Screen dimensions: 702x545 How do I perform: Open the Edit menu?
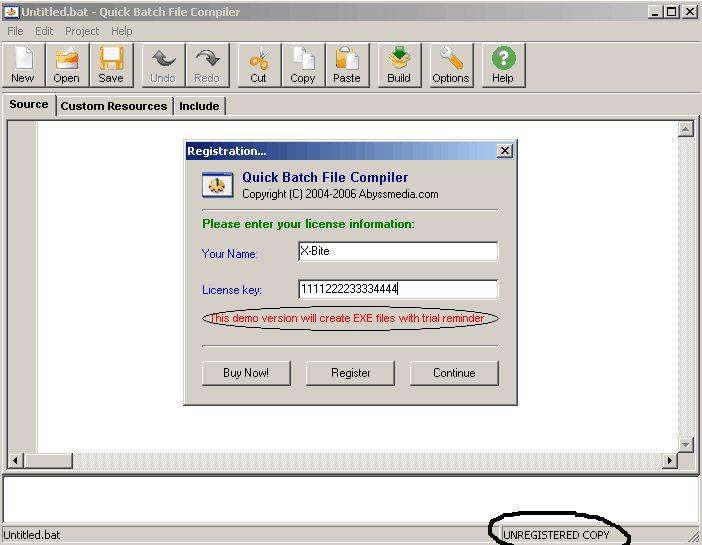click(x=44, y=31)
